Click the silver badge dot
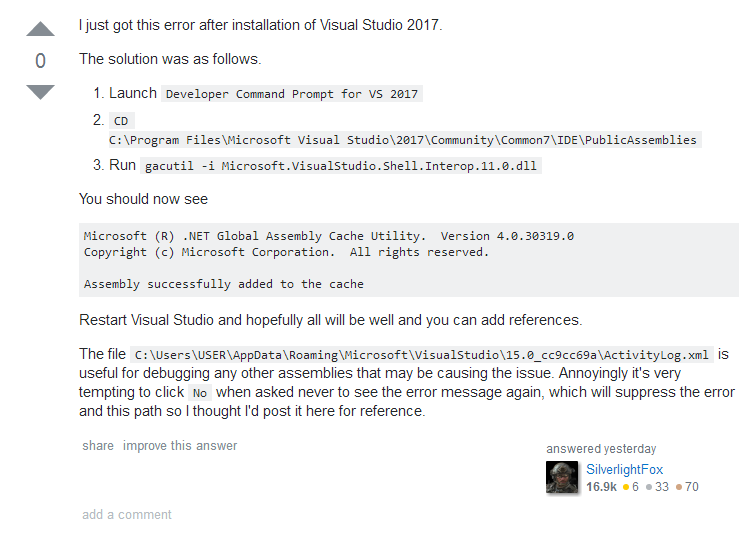 click(648, 487)
